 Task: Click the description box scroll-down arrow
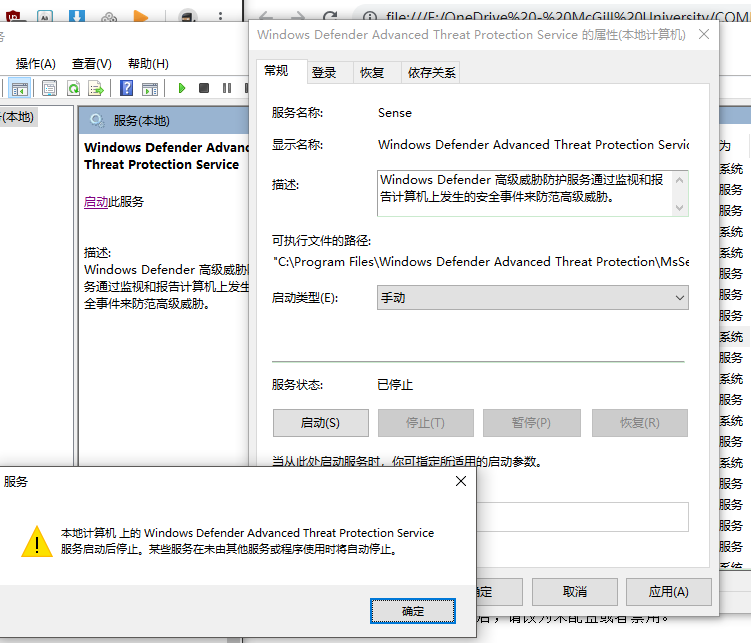[679, 207]
